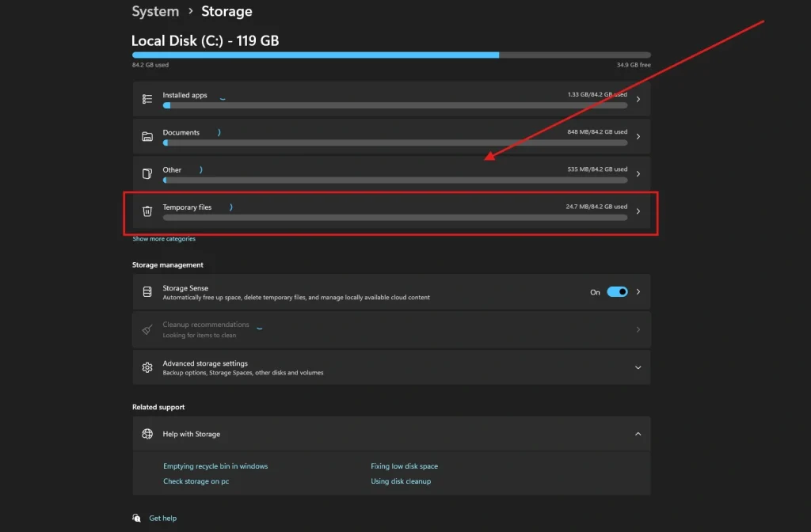This screenshot has width=811, height=532.
Task: Click Advanced storage settings title
Action: pos(205,363)
